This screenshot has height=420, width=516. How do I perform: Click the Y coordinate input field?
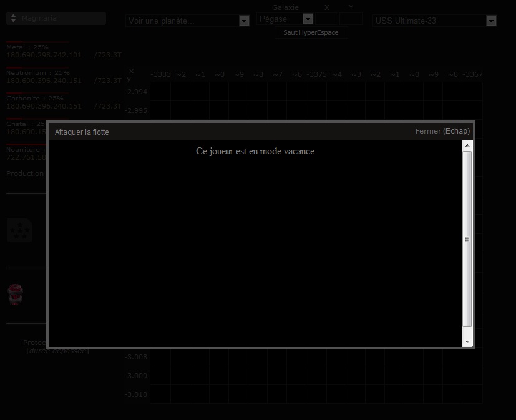[351, 19]
